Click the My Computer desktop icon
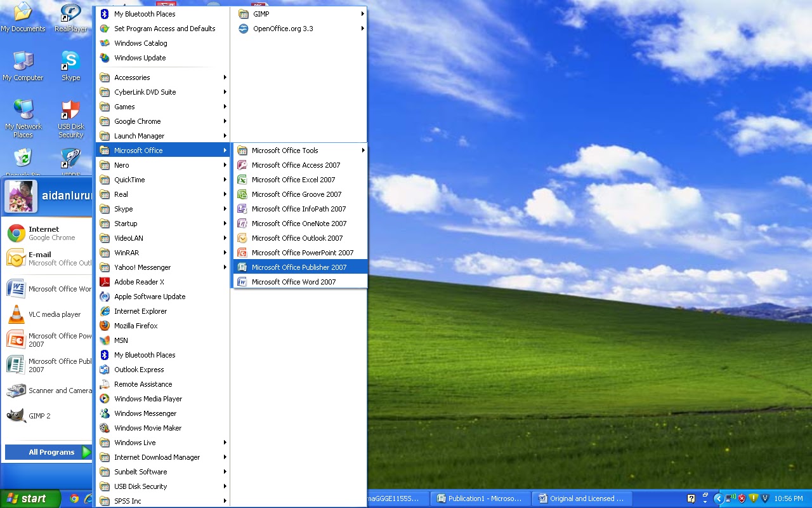This screenshot has width=812, height=508. pyautogui.click(x=23, y=66)
